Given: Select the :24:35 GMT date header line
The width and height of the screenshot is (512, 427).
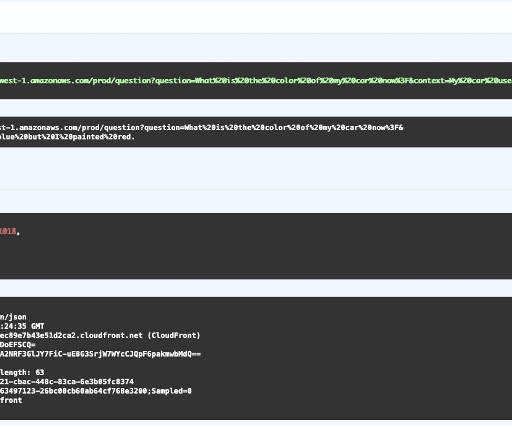Looking at the screenshot, I should (22, 326).
